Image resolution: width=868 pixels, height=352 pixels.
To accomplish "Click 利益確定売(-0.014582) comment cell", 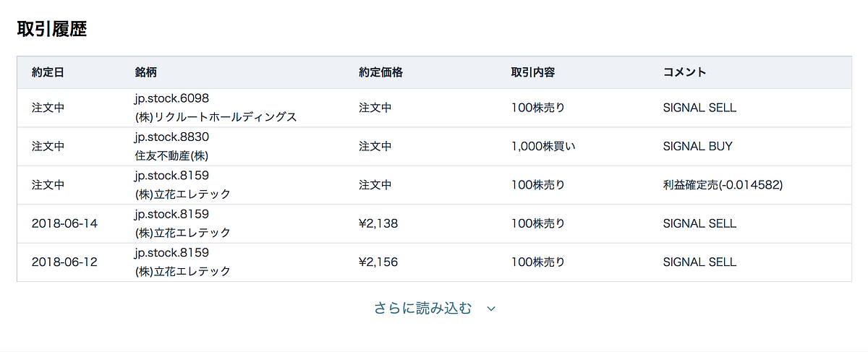I will (723, 185).
